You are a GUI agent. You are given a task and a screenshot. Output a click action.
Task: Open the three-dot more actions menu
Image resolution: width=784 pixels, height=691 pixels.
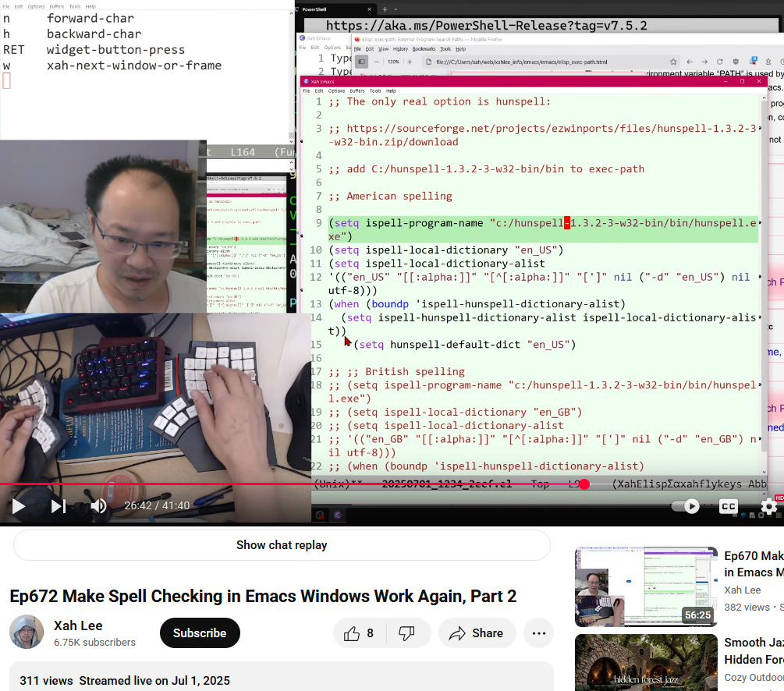pyautogui.click(x=538, y=633)
